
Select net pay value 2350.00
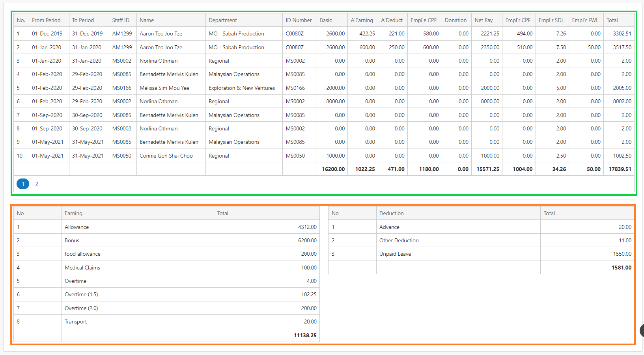(x=490, y=47)
